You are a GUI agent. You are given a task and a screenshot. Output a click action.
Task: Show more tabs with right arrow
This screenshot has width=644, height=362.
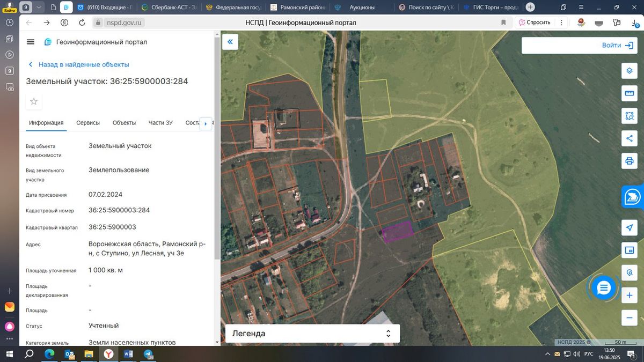pos(206,123)
